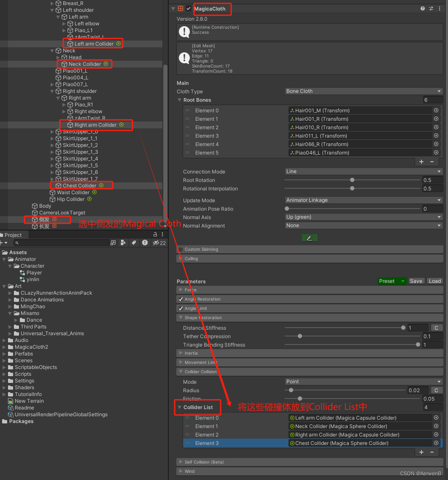
Task: Open object picker for Hair001_M root bone
Action: coord(436,110)
